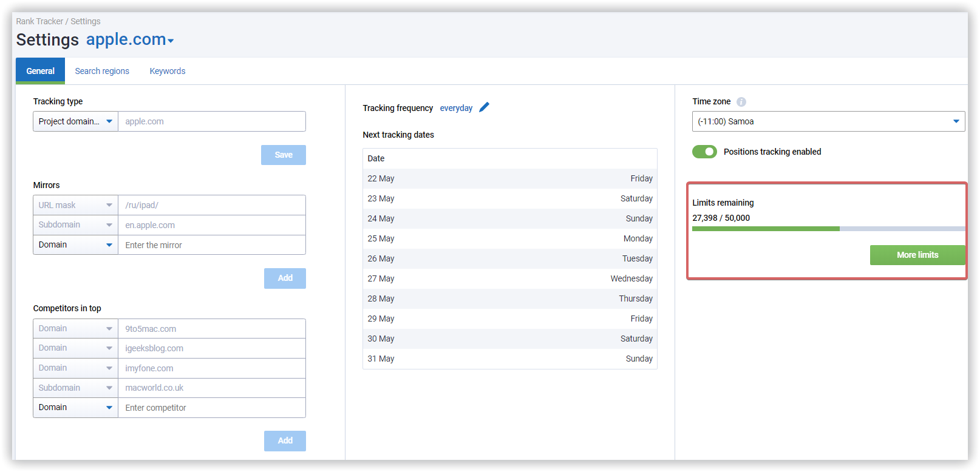This screenshot has height=472, width=980.
Task: Open the URL mask mirror type dropdown
Action: tap(75, 205)
